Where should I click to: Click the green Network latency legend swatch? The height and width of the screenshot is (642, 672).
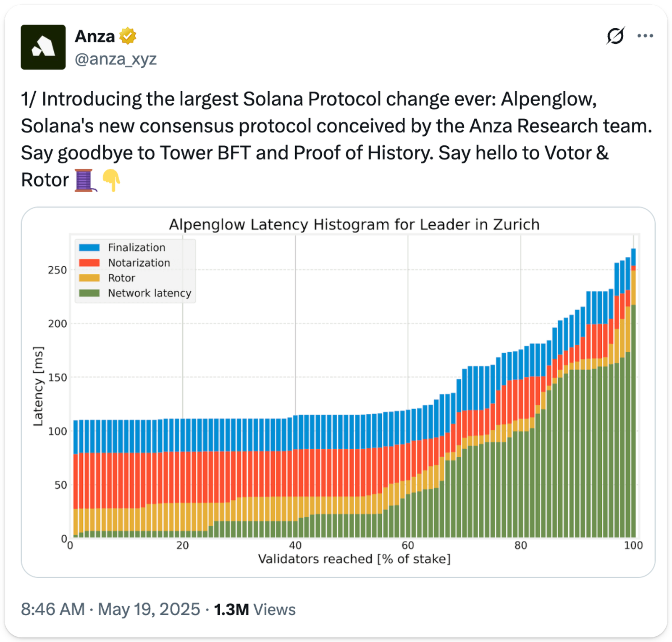89,293
